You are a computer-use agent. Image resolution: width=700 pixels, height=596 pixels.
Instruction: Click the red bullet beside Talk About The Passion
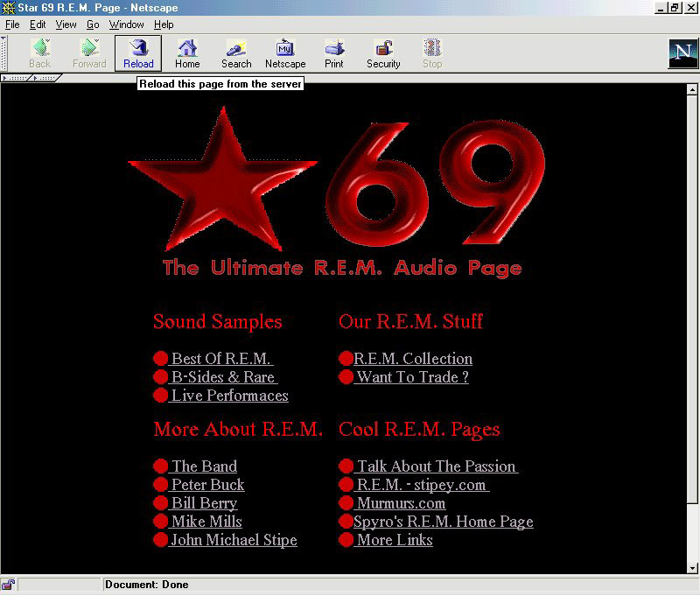346,466
